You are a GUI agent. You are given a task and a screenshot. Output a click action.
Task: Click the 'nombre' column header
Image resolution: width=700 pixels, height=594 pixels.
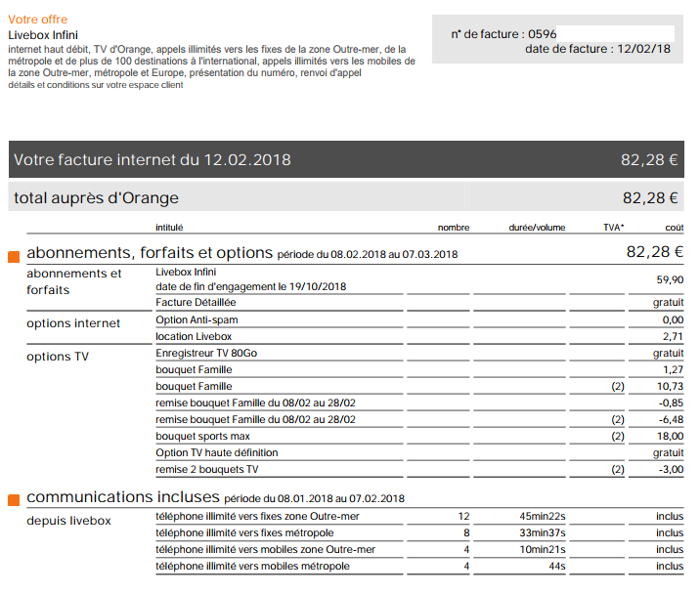(x=453, y=228)
